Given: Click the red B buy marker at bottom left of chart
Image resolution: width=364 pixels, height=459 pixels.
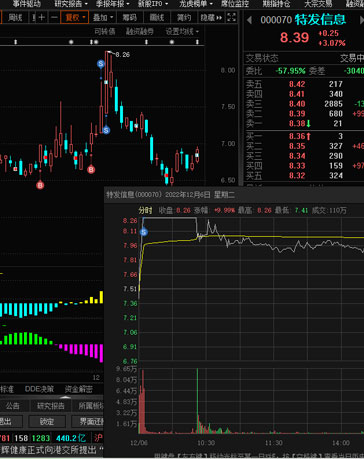Looking at the screenshot, I should click(x=40, y=185).
